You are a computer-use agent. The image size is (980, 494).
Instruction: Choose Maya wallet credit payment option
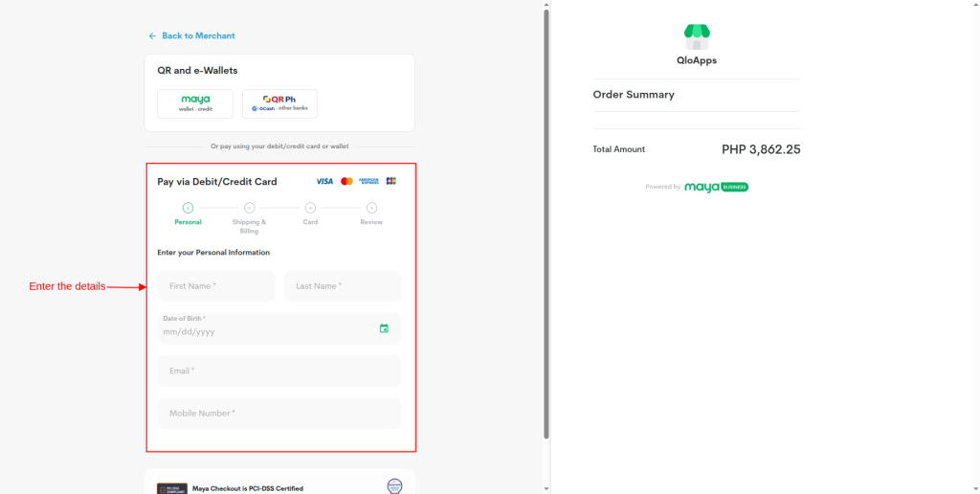click(195, 103)
